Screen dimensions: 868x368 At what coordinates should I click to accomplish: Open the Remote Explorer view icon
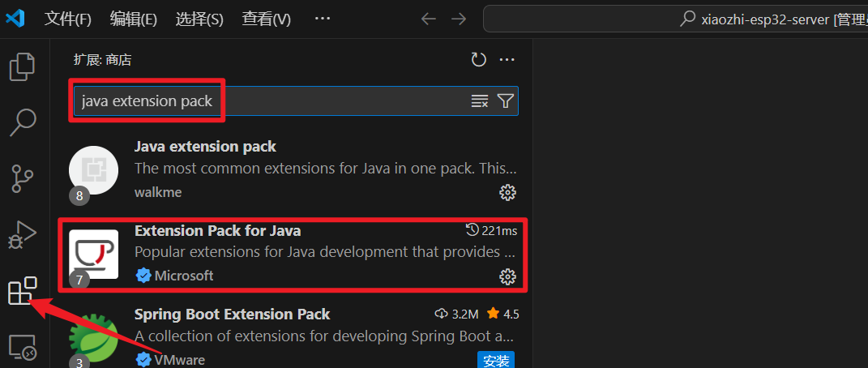(23, 346)
